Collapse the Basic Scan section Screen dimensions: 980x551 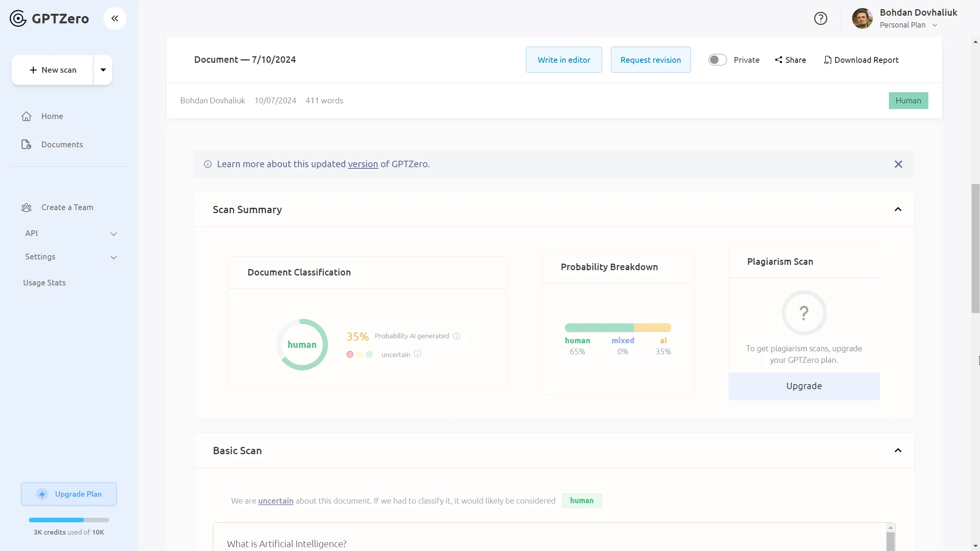tap(898, 450)
